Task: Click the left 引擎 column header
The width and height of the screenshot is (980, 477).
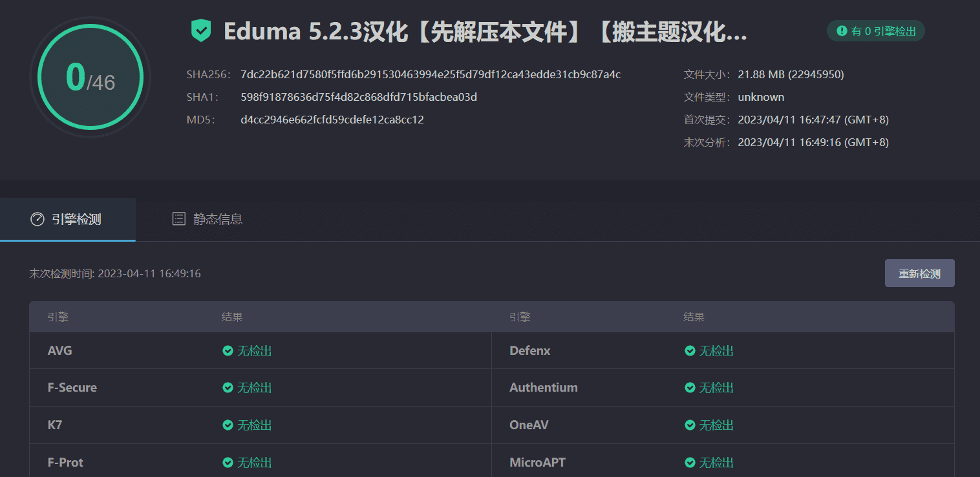Action: tap(58, 317)
